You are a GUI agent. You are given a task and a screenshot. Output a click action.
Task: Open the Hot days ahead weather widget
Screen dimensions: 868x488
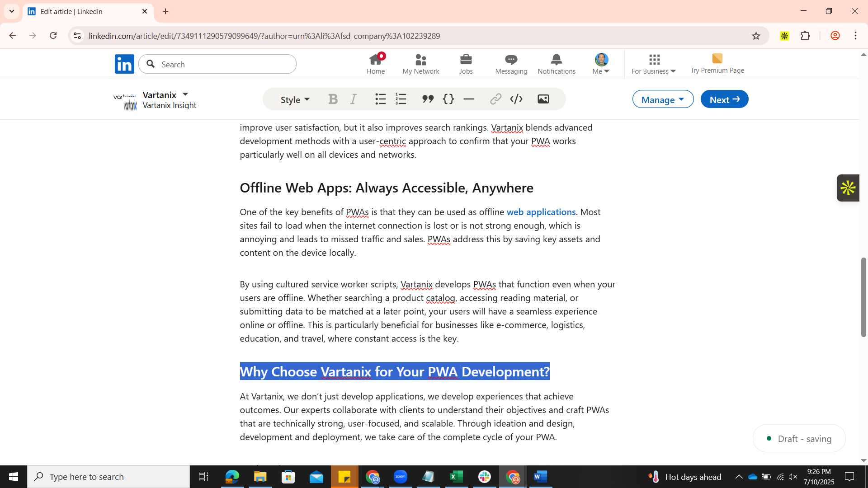[x=684, y=477]
